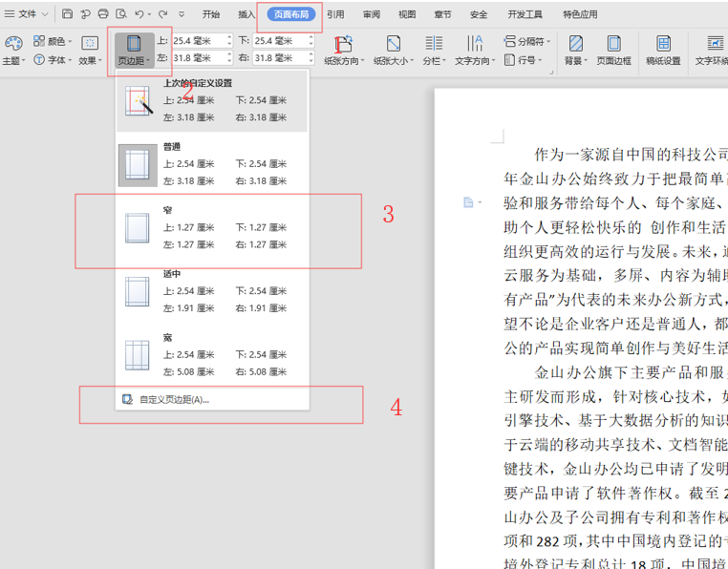Click the Undo arrow icon
This screenshot has height=569, width=728.
(139, 14)
